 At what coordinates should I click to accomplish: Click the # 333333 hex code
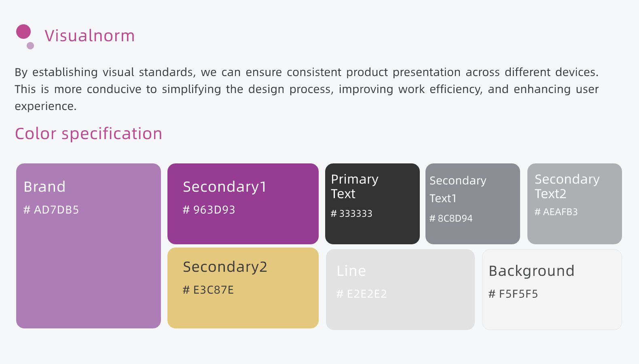coord(351,214)
